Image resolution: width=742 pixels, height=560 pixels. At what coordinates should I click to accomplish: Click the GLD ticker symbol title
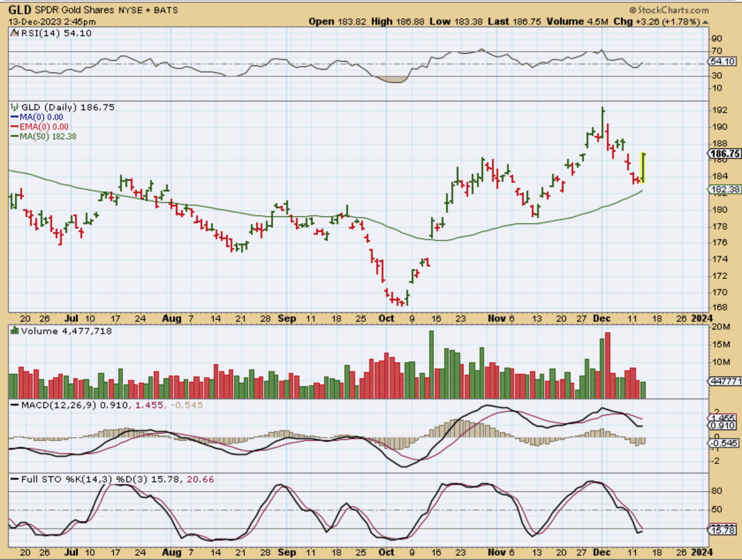20,10
